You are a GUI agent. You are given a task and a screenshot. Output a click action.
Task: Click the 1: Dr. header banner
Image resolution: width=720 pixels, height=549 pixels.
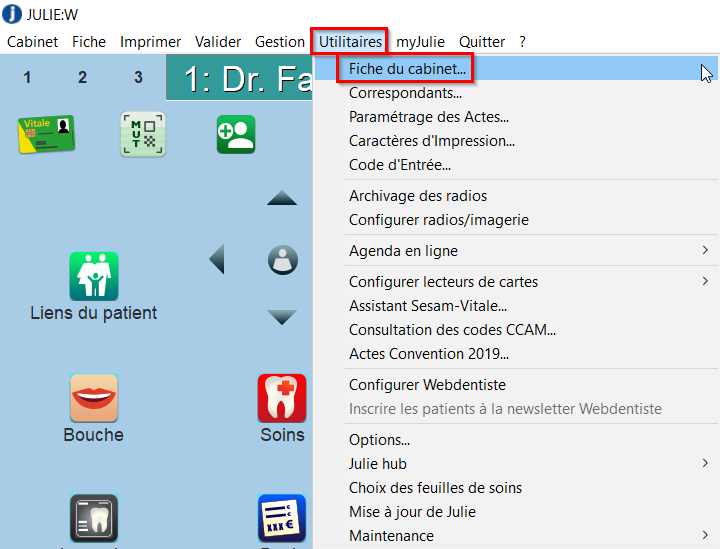(x=239, y=78)
